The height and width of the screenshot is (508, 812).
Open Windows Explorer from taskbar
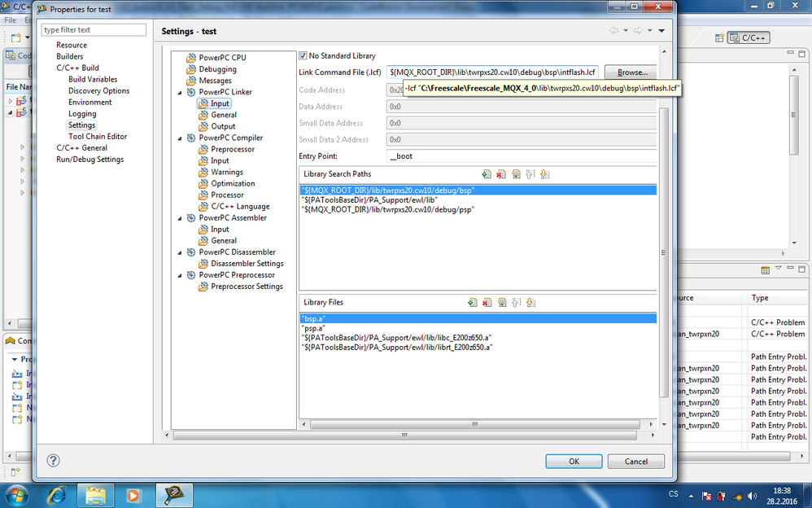tap(95, 496)
